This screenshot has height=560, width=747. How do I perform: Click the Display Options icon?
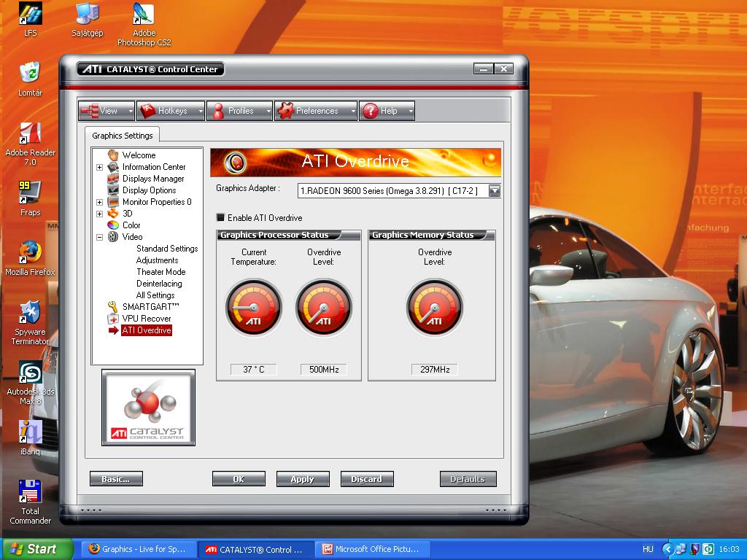pyautogui.click(x=113, y=190)
